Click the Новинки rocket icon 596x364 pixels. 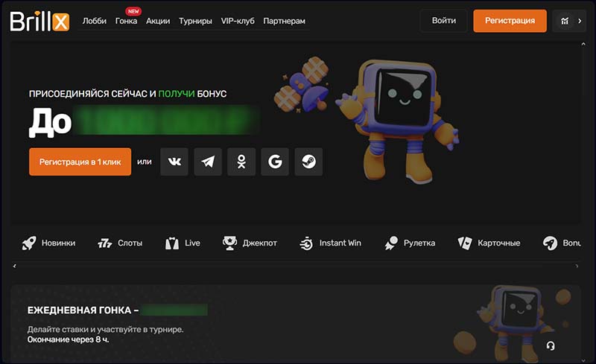pos(29,243)
